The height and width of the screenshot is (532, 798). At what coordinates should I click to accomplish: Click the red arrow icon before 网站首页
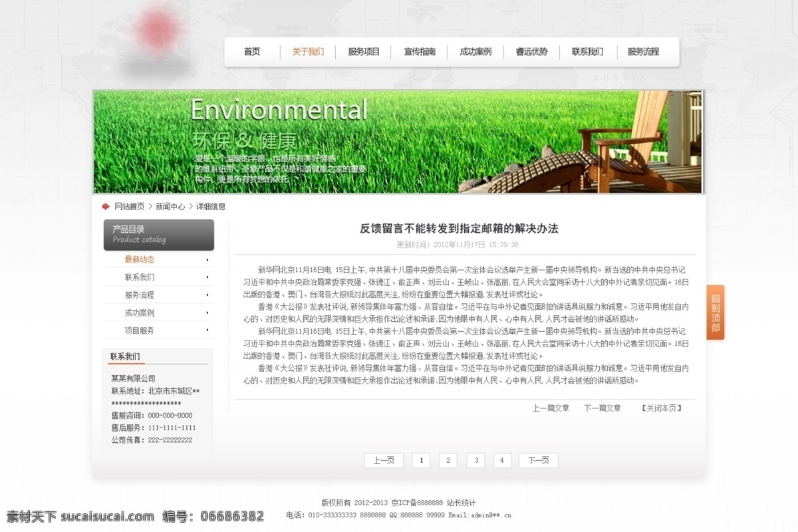(x=106, y=206)
